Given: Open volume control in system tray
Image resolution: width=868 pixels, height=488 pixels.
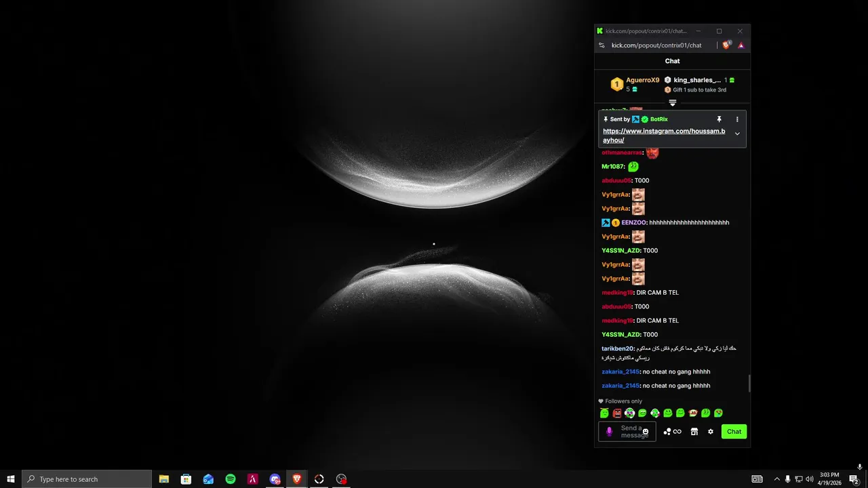Looking at the screenshot, I should coord(809,479).
